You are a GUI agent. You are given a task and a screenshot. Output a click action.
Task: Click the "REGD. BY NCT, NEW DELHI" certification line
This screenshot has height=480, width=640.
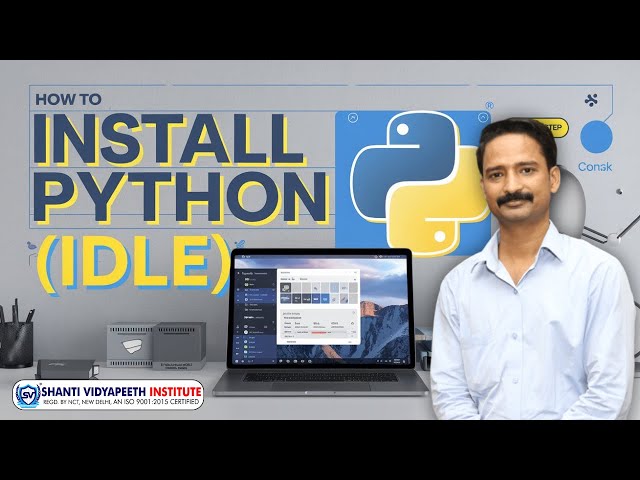[122, 402]
